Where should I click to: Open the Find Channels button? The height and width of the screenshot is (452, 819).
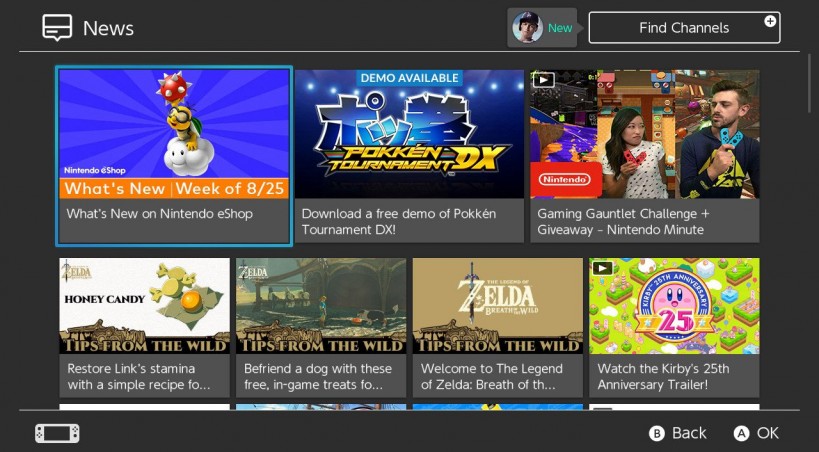tap(684, 28)
